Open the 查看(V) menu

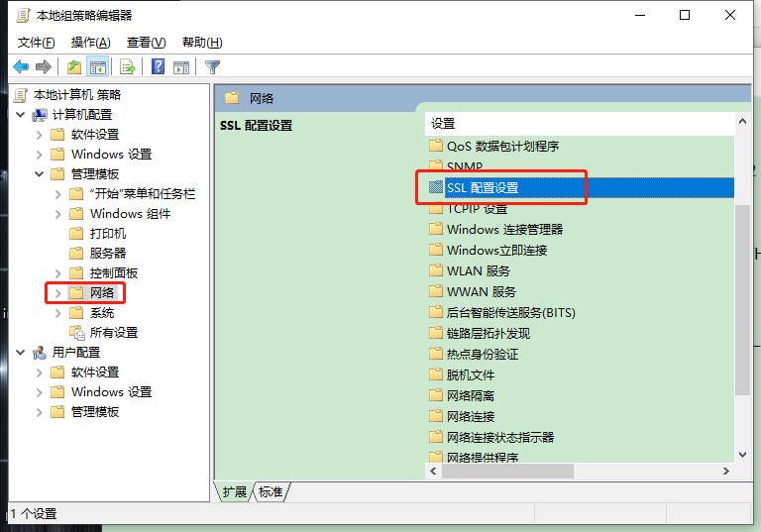[146, 43]
